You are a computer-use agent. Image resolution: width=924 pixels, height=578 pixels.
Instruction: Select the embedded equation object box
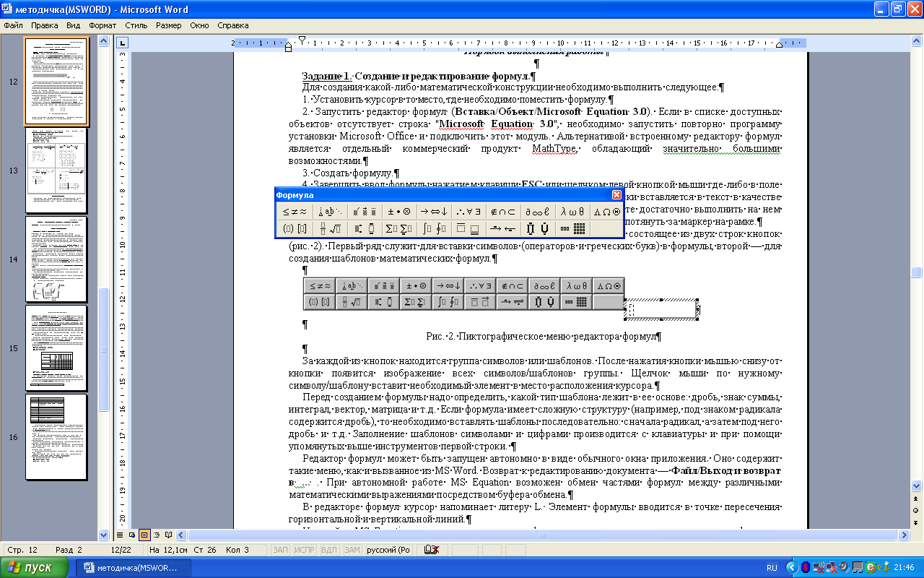point(662,310)
